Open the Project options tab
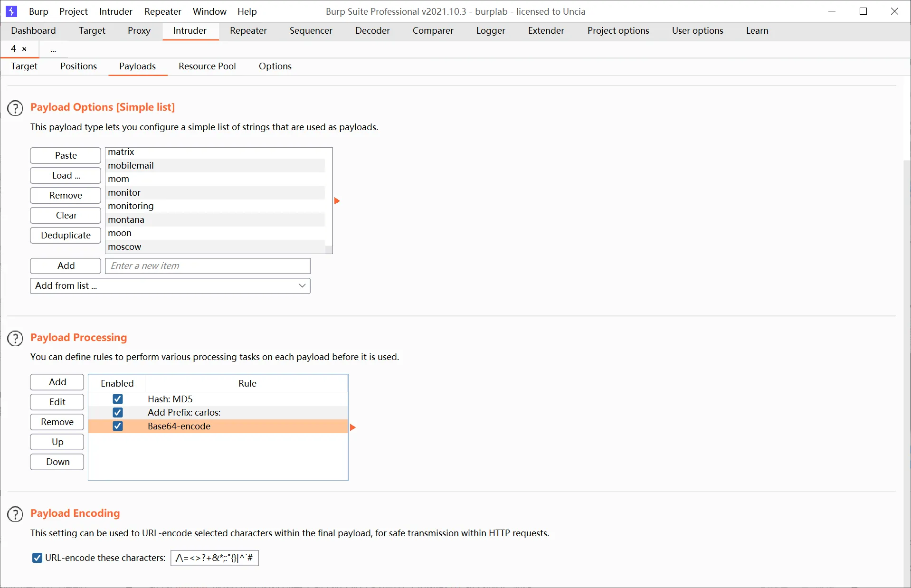This screenshot has width=911, height=588. tap(618, 30)
